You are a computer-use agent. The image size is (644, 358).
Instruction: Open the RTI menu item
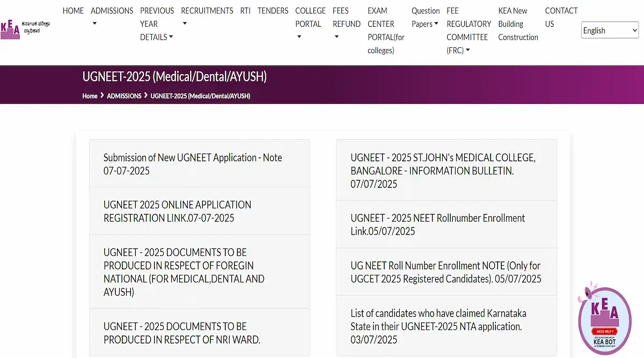[x=245, y=11]
